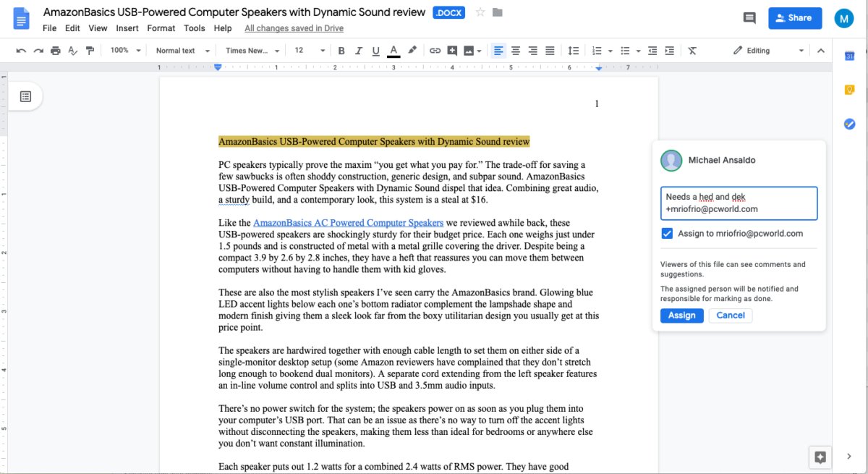
Task: Clear formatting
Action: click(x=692, y=51)
